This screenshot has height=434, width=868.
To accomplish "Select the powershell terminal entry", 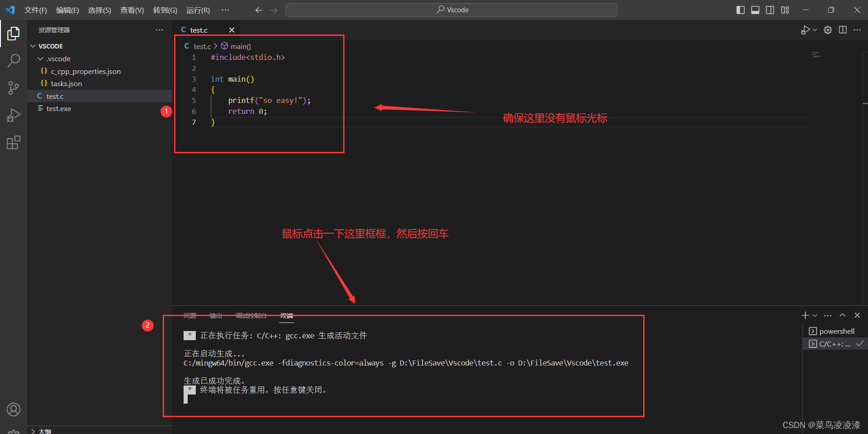I will click(x=835, y=331).
